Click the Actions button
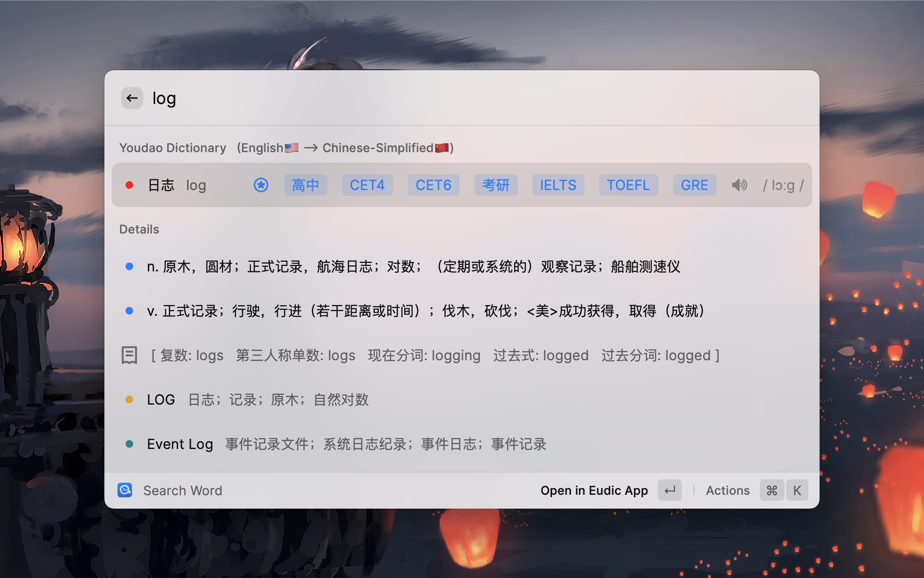This screenshot has height=578, width=924. [x=728, y=490]
